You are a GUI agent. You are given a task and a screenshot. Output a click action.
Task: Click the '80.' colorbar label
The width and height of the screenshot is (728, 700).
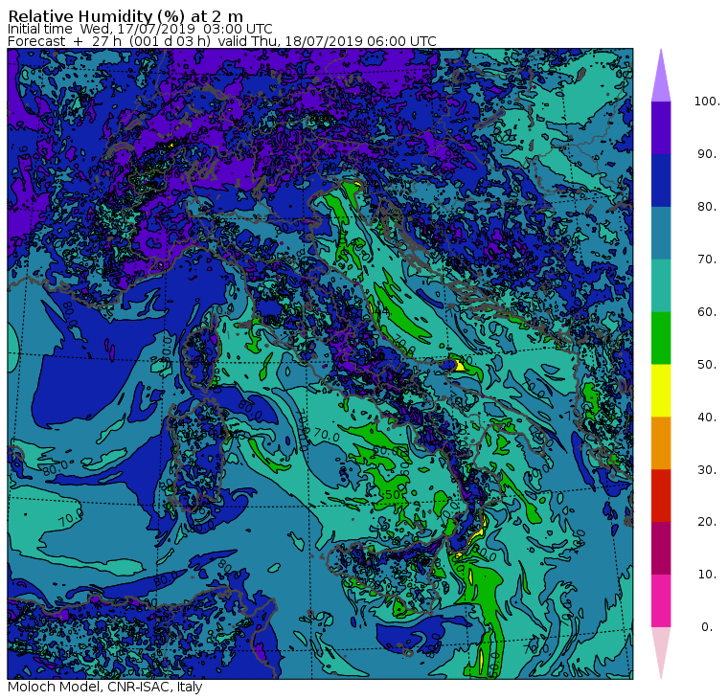pyautogui.click(x=707, y=206)
